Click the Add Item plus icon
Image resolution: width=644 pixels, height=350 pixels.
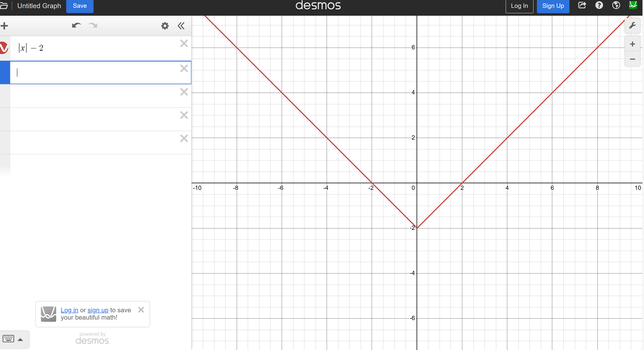click(x=4, y=25)
